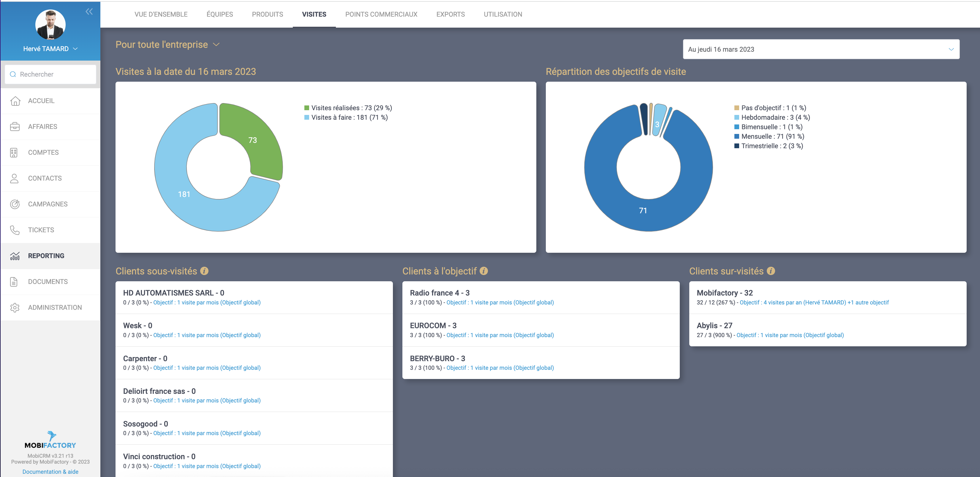Switch to the Produits tab
Viewport: 980px width, 477px height.
point(267,15)
